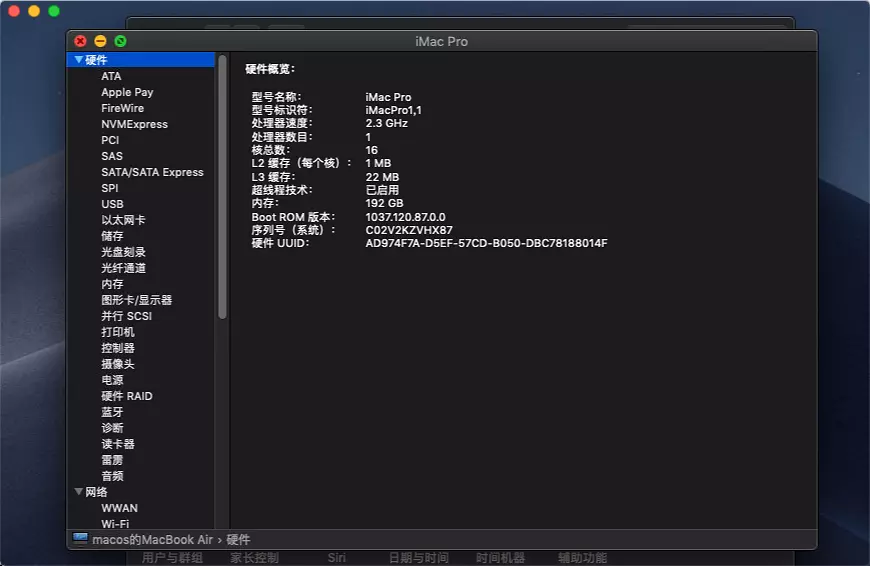Select SPI in hardware list
The width and height of the screenshot is (870, 566).
[x=110, y=188]
